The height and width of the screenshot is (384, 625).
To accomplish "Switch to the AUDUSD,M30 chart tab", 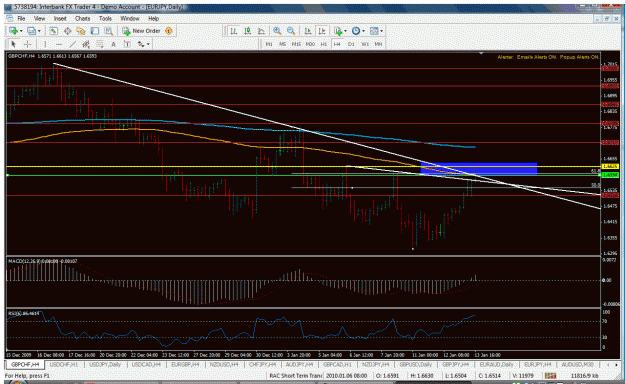I will (578, 365).
